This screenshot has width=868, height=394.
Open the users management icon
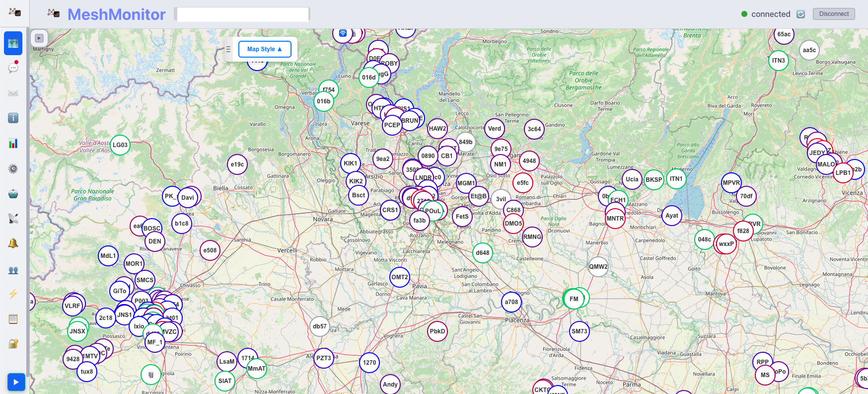pyautogui.click(x=13, y=270)
